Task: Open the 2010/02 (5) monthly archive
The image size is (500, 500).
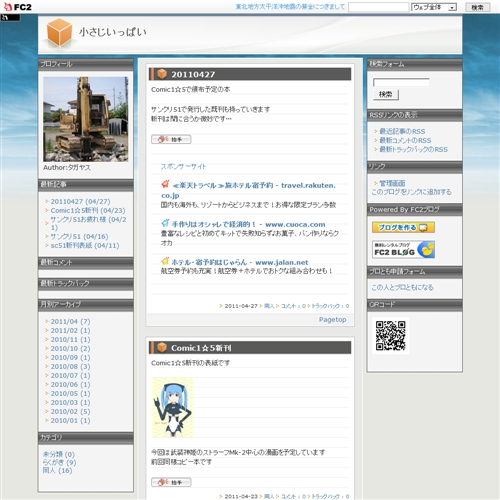Action: (x=70, y=411)
